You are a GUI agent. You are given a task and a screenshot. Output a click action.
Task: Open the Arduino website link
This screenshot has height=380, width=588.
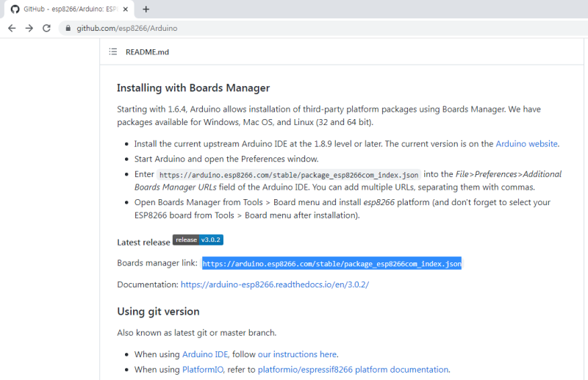click(526, 143)
